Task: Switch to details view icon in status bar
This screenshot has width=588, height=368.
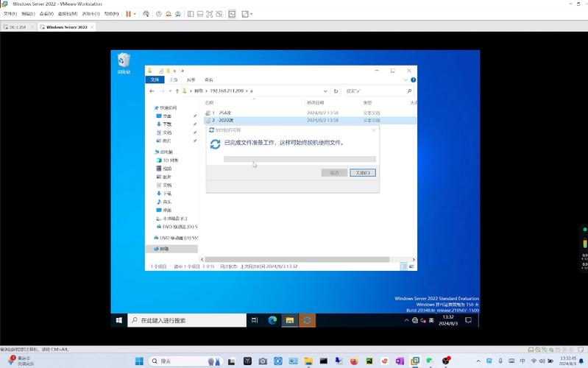Action: pyautogui.click(x=404, y=266)
